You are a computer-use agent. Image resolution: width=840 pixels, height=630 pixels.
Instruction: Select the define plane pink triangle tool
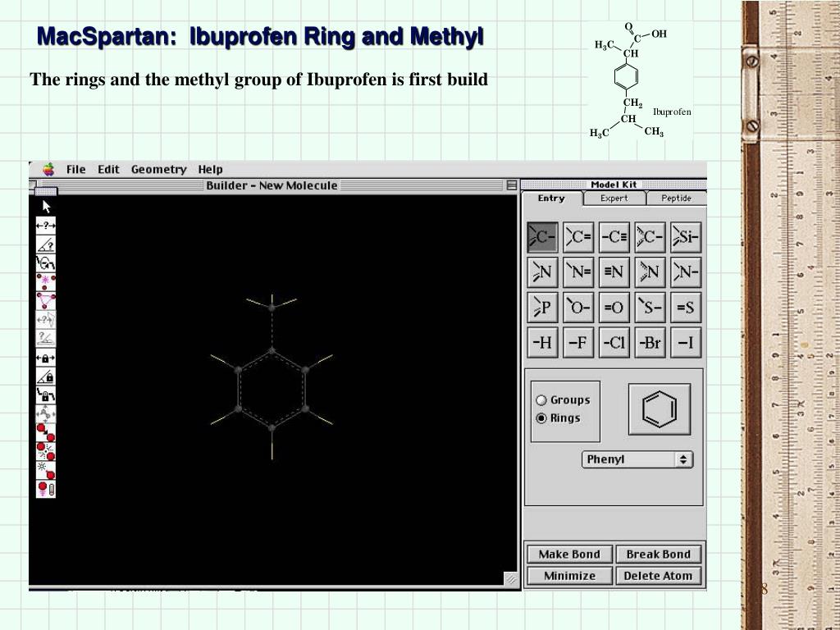(46, 300)
